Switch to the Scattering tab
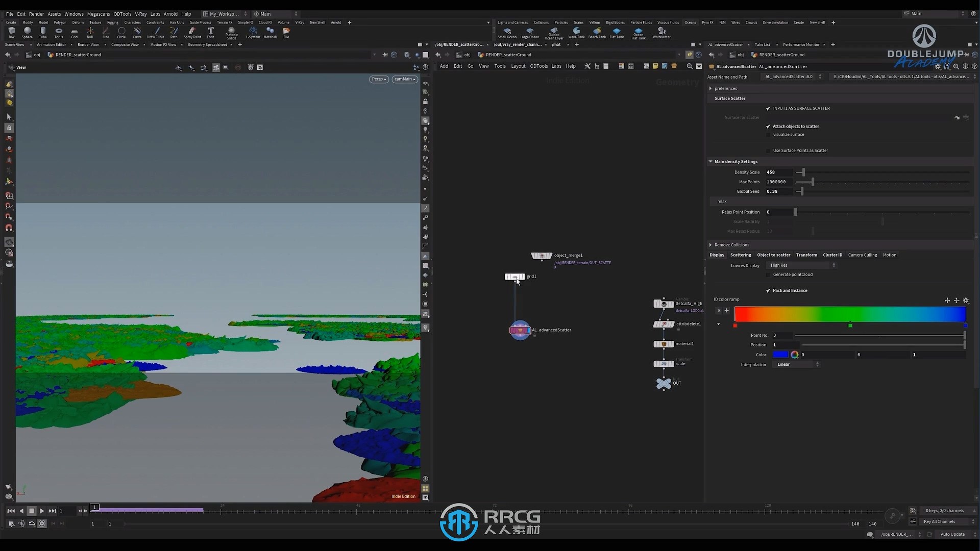Screen dimensions: 980x551 [x=741, y=255]
